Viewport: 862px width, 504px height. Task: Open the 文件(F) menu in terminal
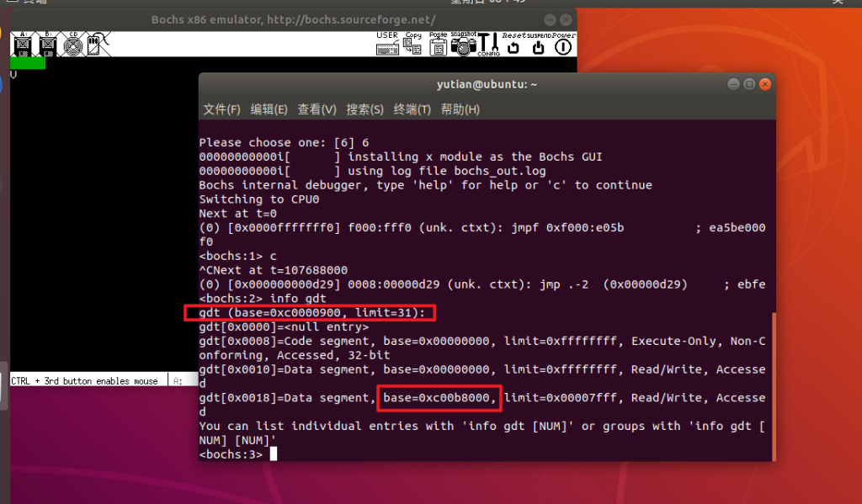(221, 109)
